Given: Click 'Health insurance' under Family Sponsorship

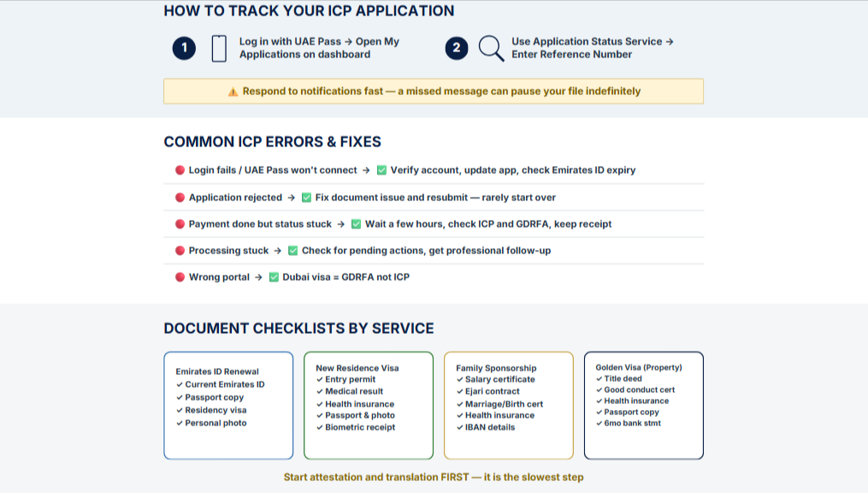Looking at the screenshot, I should pyautogui.click(x=500, y=415).
